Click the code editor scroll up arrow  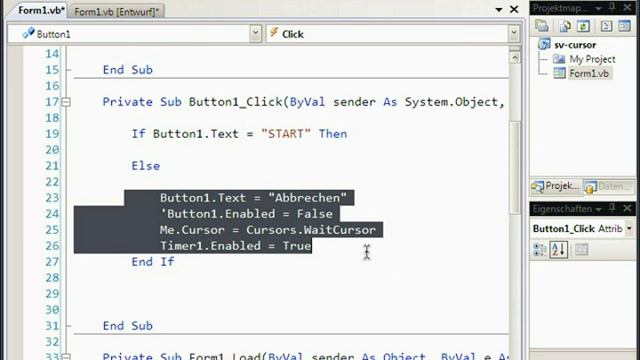point(515,58)
